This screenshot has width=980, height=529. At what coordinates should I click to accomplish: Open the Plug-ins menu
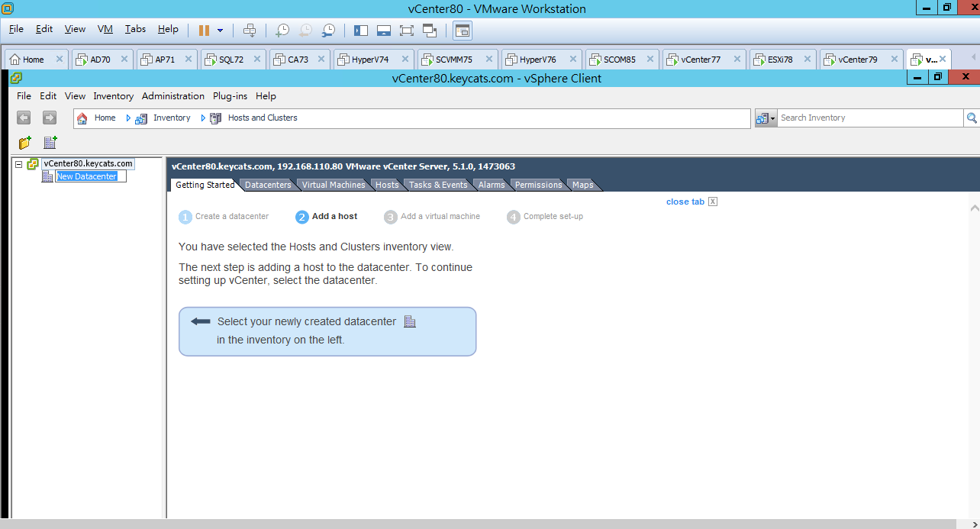[230, 96]
